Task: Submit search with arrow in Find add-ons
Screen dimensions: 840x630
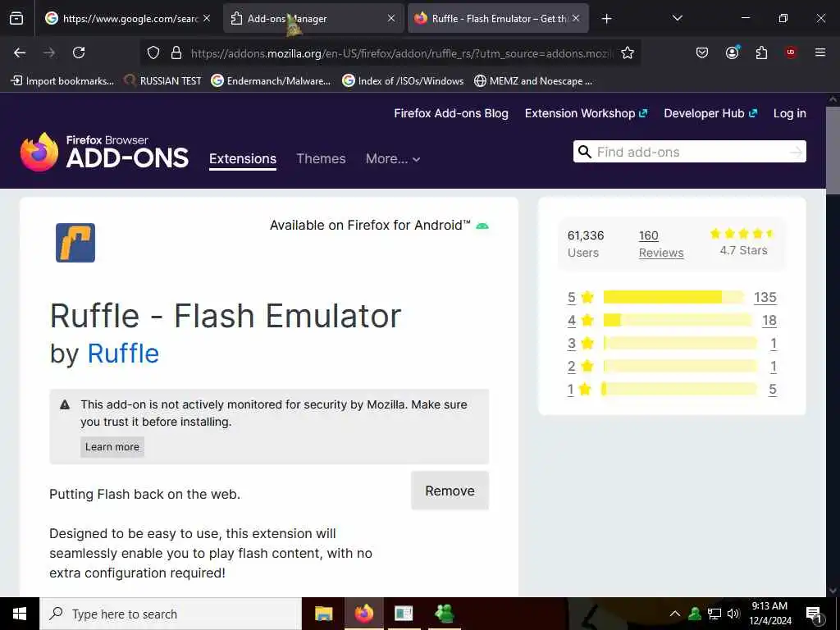Action: click(x=796, y=152)
